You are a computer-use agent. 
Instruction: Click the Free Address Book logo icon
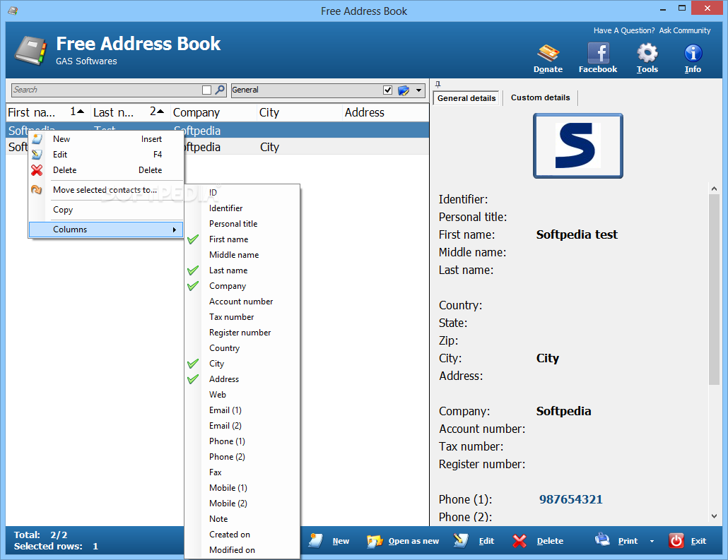[30, 51]
